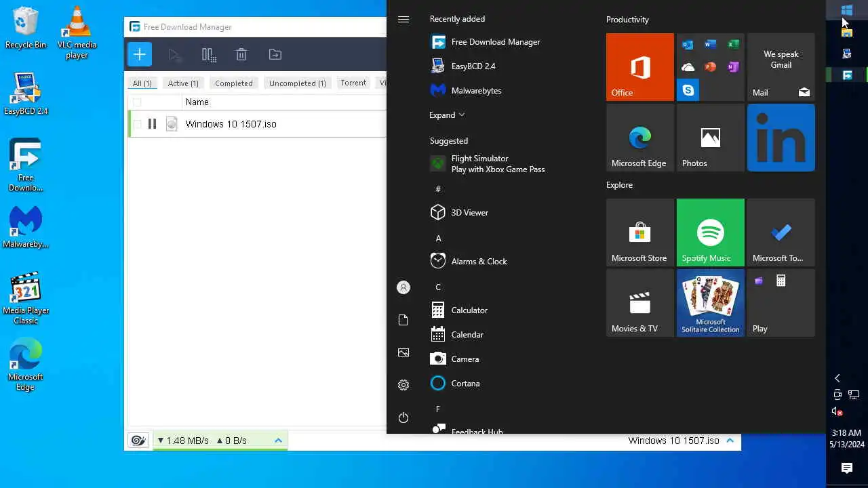Click the Windows Start button on taskbar
Viewport: 868px width, 488px height.
click(847, 10)
